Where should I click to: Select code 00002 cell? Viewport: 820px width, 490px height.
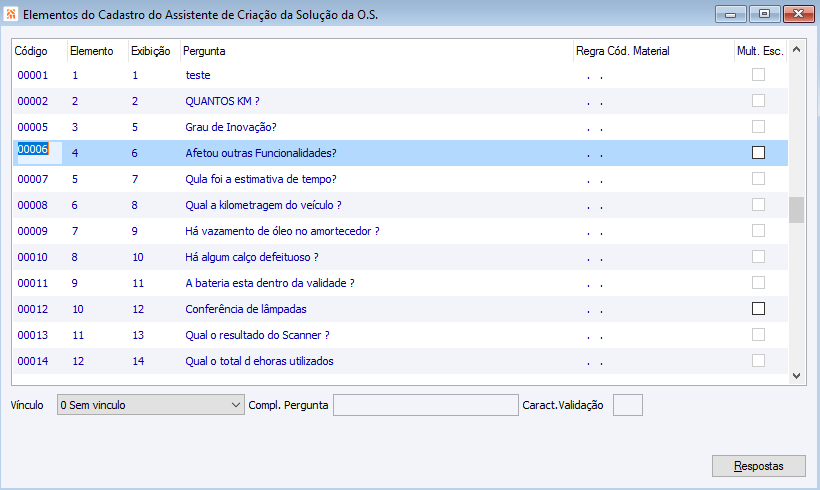tap(32, 101)
